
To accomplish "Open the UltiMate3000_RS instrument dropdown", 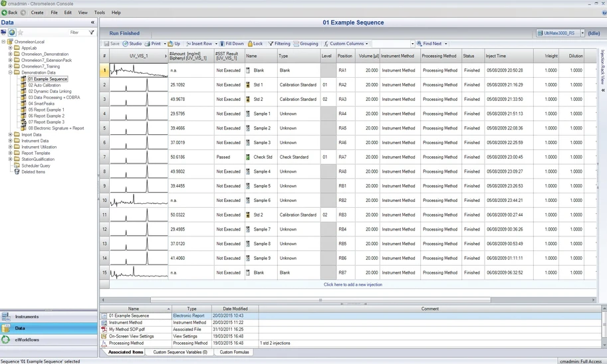I will 582,33.
